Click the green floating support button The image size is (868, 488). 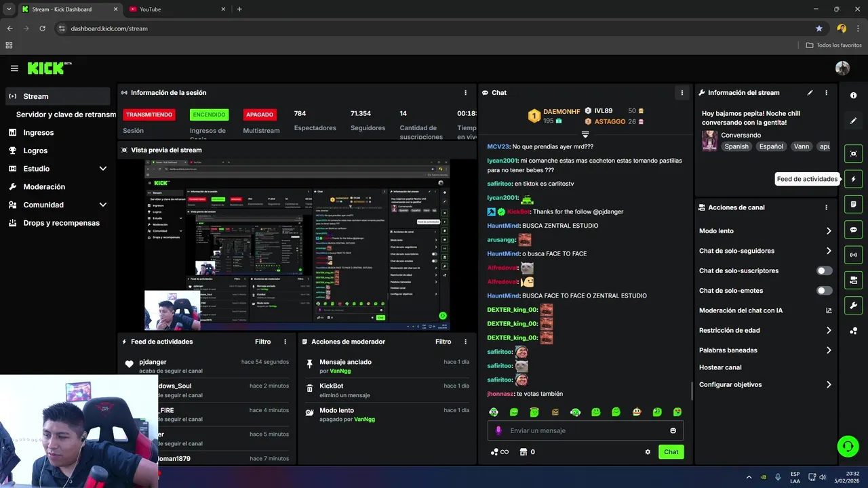[x=848, y=446]
